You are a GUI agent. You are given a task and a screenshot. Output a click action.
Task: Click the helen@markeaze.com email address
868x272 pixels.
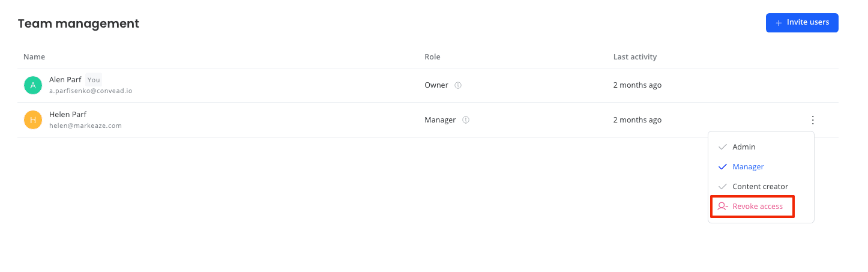click(x=85, y=126)
